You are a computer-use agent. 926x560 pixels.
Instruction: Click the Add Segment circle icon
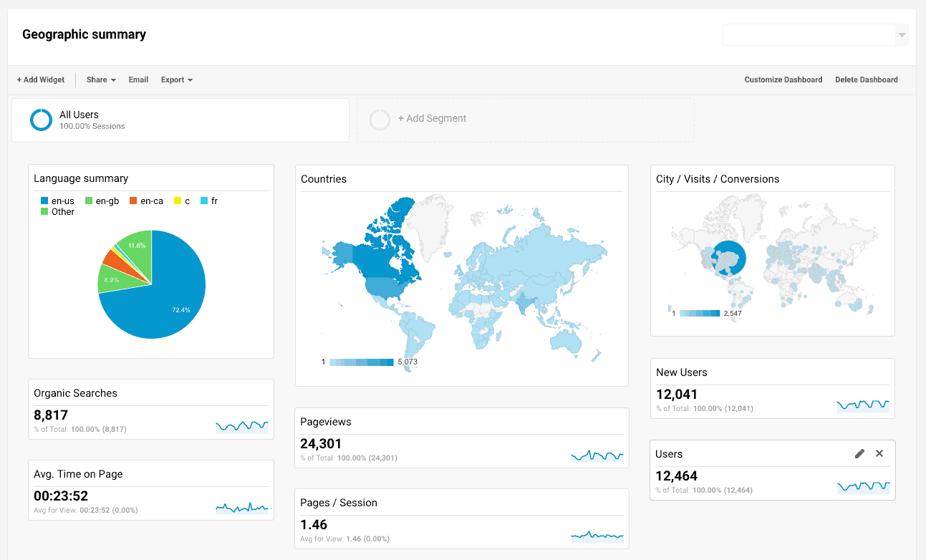380,120
